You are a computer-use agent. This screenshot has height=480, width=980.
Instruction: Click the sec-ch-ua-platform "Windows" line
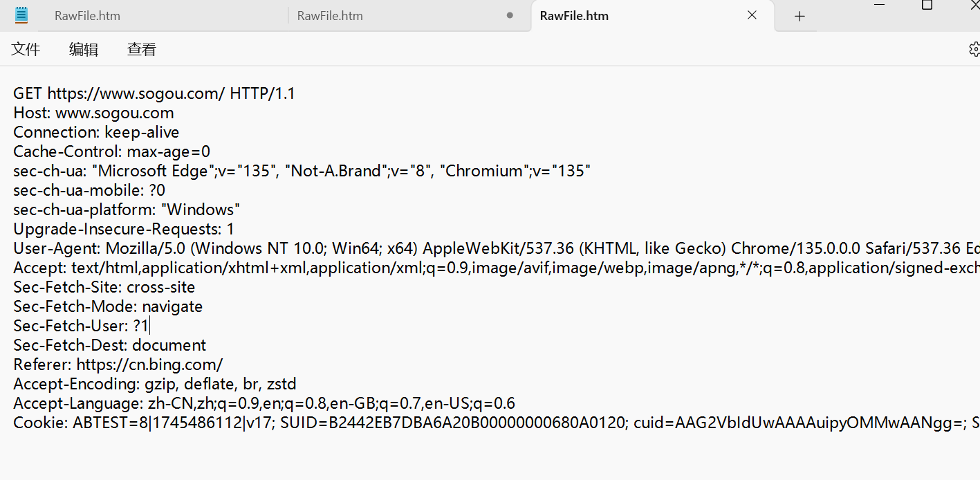(127, 210)
